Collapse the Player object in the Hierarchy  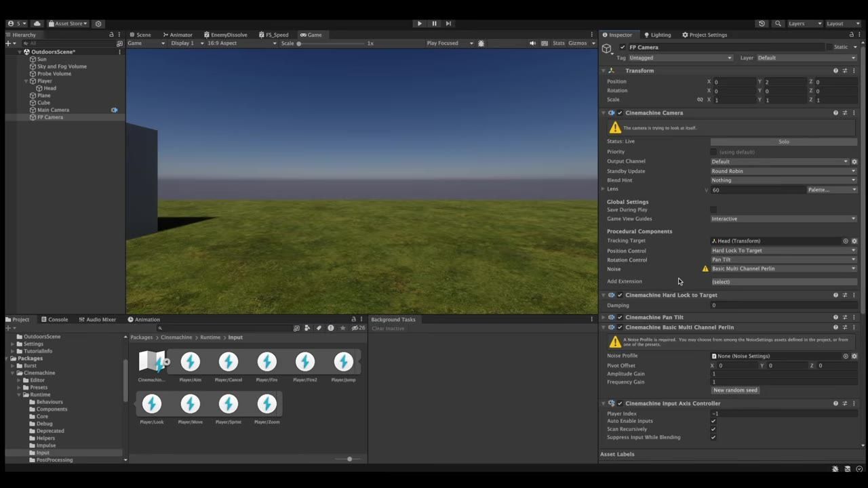pyautogui.click(x=26, y=81)
